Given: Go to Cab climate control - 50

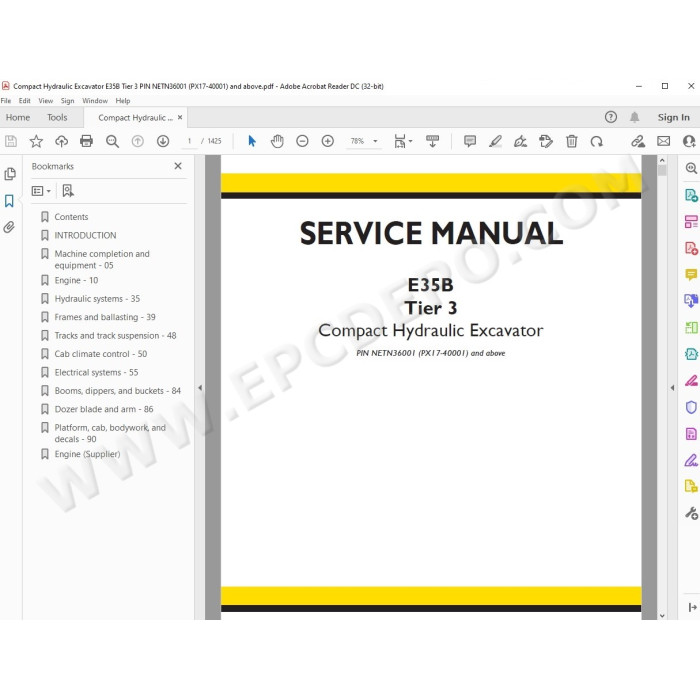Looking at the screenshot, I should (100, 354).
